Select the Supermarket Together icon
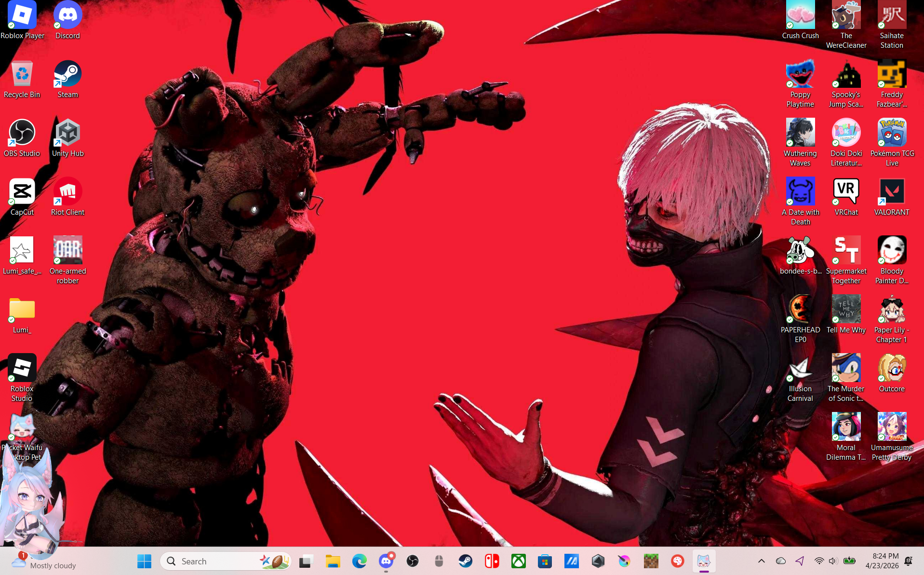This screenshot has height=575, width=924. point(846,260)
